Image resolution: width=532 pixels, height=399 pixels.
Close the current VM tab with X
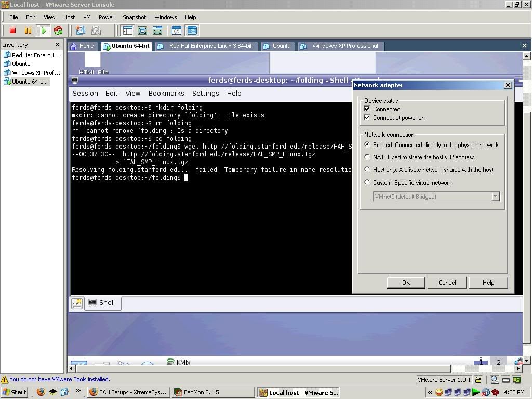pyautogui.click(x=524, y=46)
